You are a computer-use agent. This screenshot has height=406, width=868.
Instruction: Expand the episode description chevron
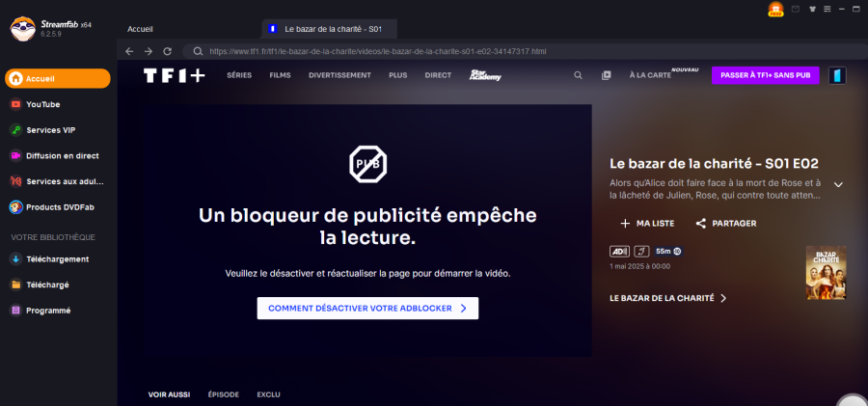838,184
